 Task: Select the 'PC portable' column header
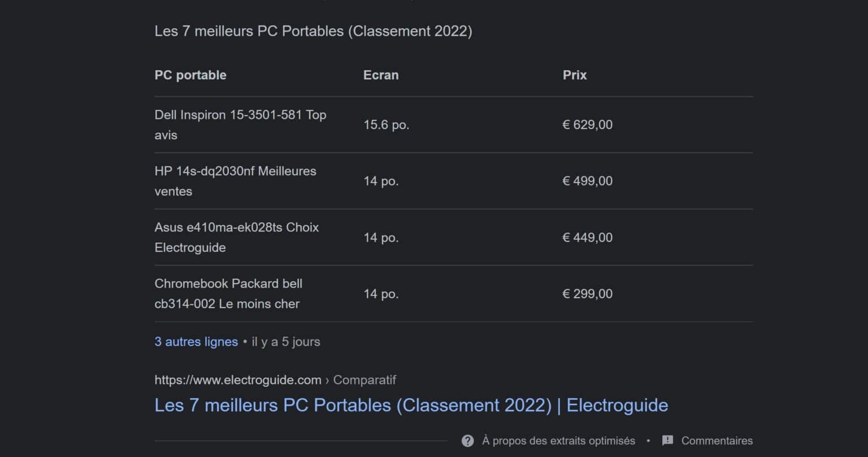coord(190,75)
